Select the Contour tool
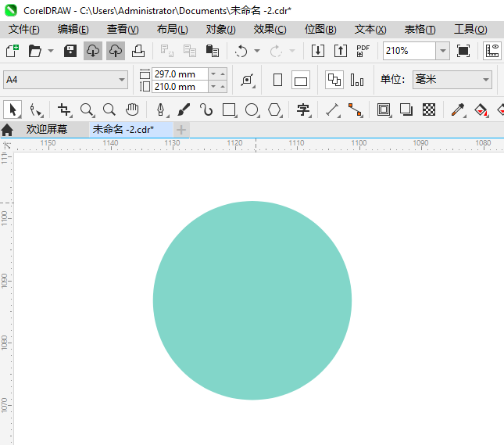 point(384,109)
